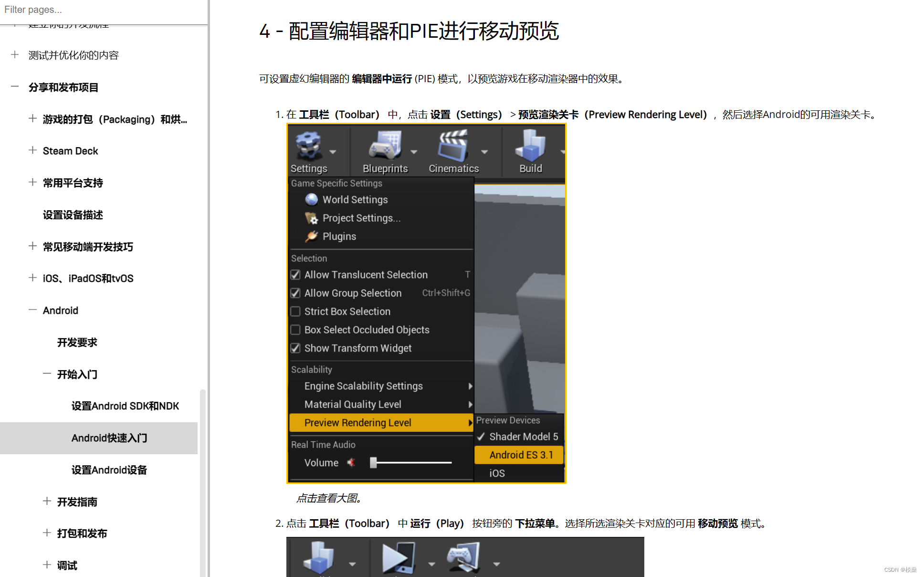Open the Engine Scalability Settings submenu
Viewport: 924px width, 577px height.
click(363, 386)
